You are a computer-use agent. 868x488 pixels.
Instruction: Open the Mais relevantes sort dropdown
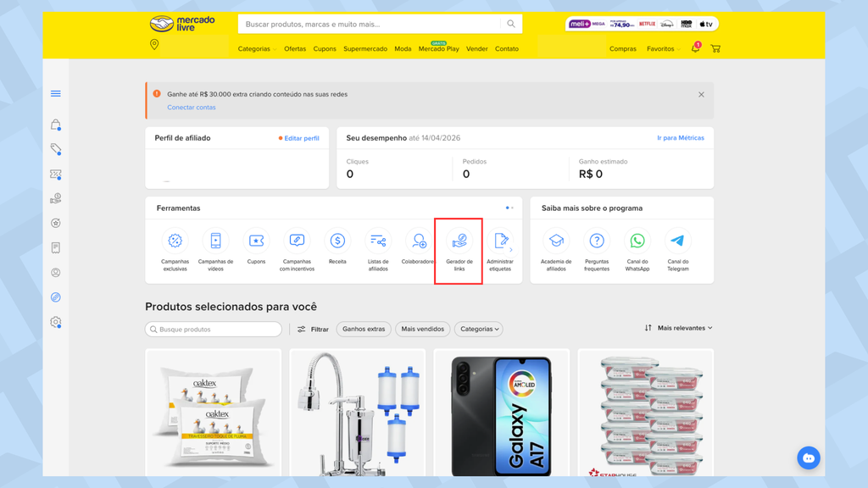click(x=683, y=327)
